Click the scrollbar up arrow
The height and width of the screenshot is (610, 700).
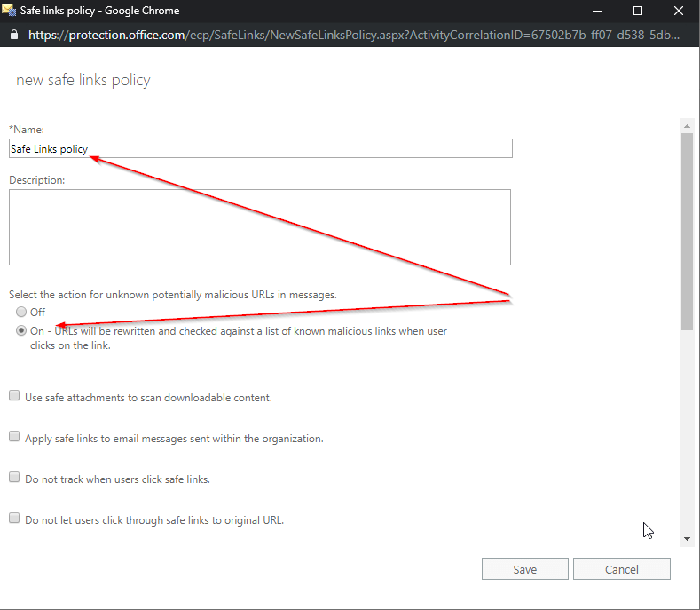686,124
